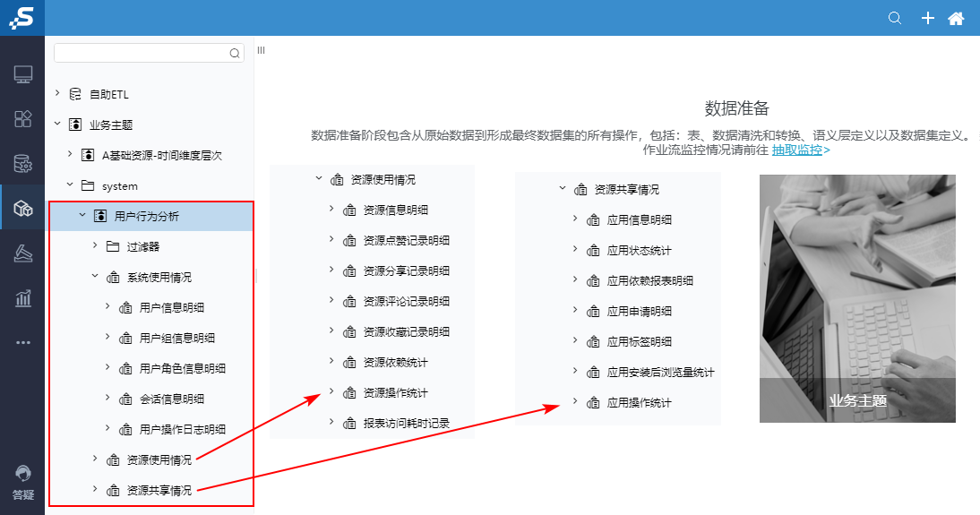Image resolution: width=980 pixels, height=515 pixels.
Task: Expand the 自助ETL node
Action: 56,93
